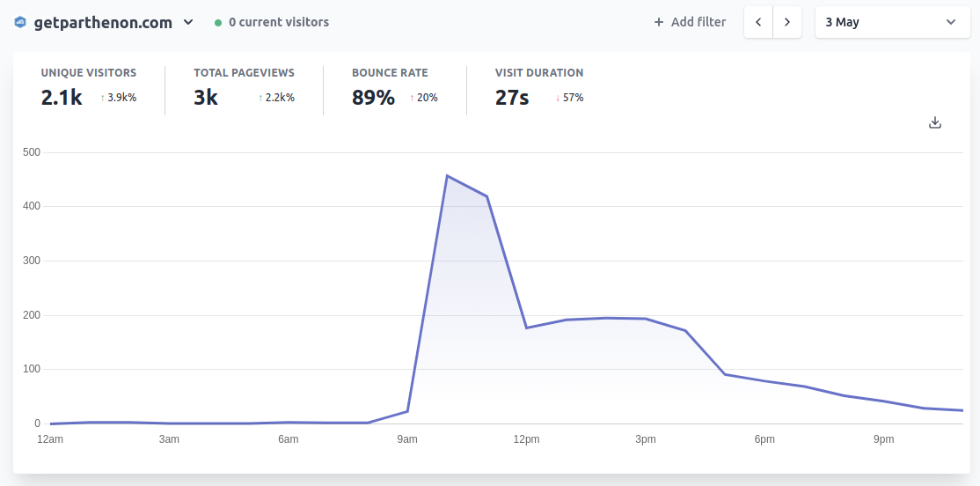
Task: Click the 3am x-axis label
Action: coord(169,439)
